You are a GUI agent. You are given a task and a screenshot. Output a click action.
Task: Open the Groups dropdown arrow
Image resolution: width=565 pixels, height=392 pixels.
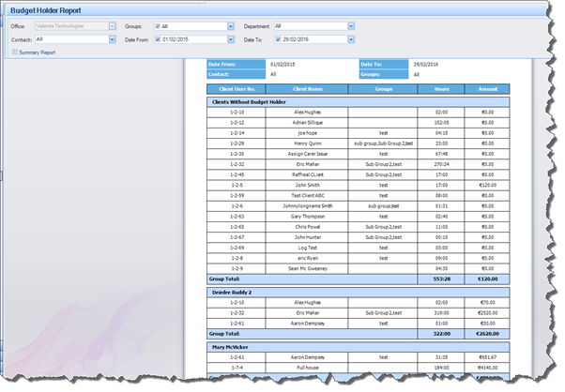pos(231,26)
